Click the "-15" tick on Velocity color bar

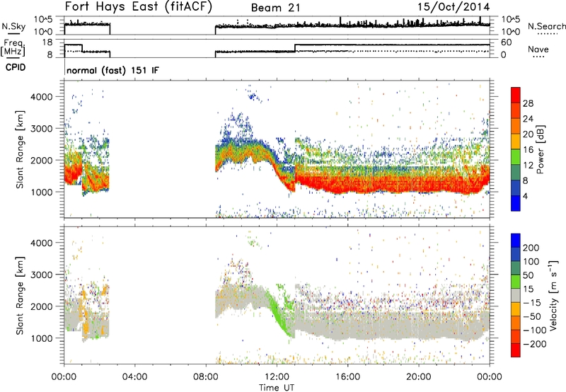(532, 302)
